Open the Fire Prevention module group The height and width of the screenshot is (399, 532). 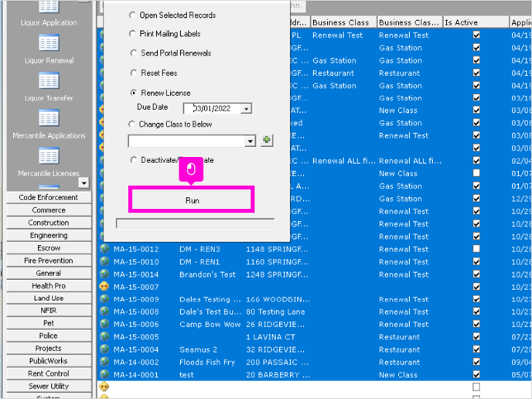pos(49,261)
